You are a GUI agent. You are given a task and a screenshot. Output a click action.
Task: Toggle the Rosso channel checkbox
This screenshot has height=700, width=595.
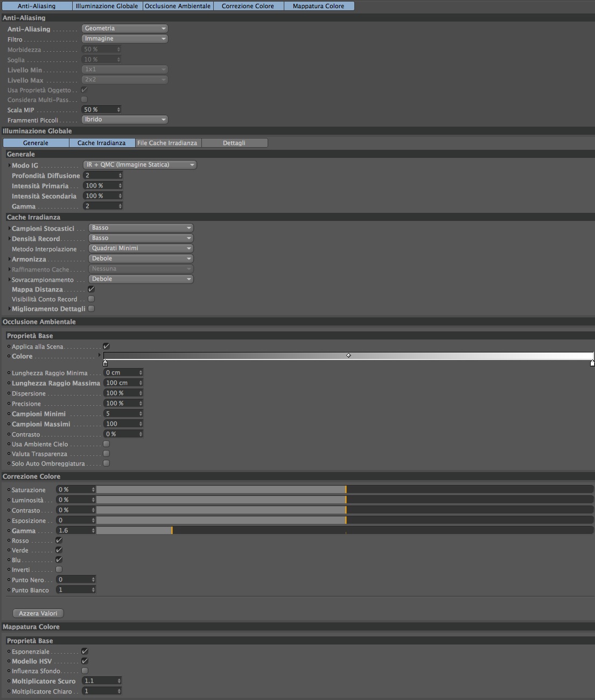(59, 540)
